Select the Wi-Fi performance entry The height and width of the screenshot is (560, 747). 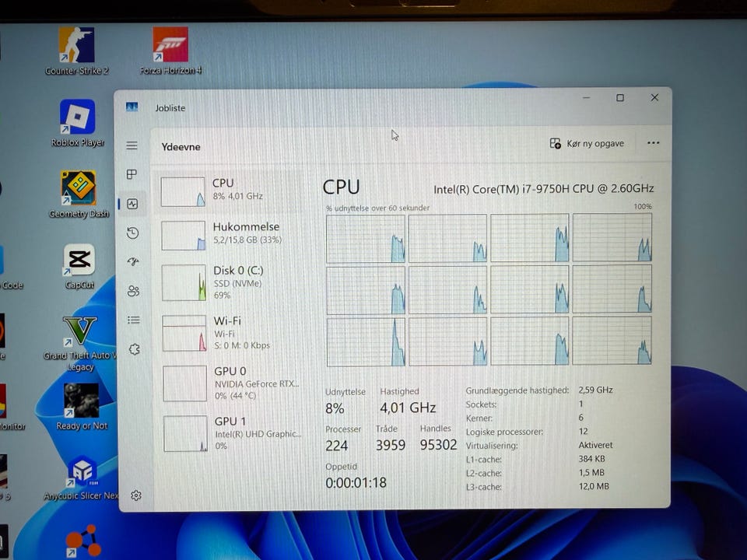click(230, 334)
